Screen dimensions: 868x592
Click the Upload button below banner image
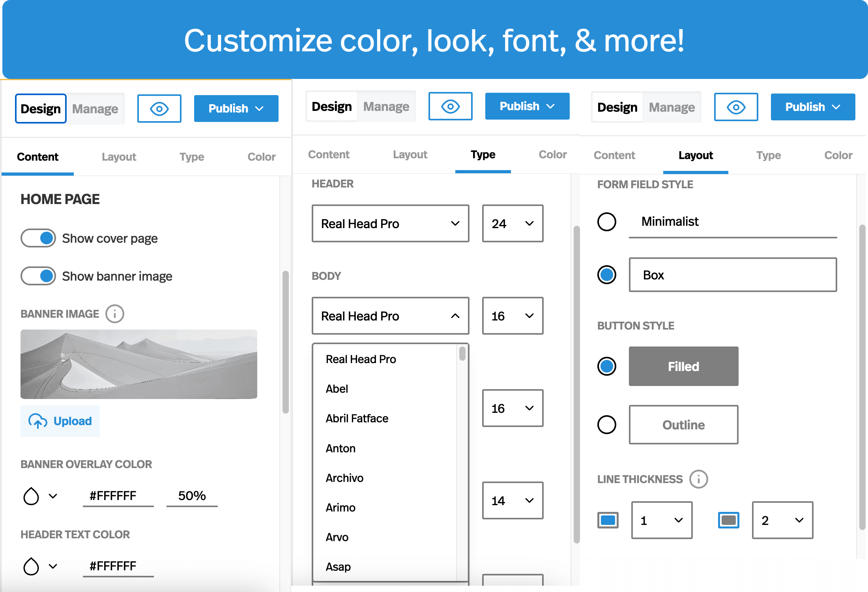tap(60, 421)
